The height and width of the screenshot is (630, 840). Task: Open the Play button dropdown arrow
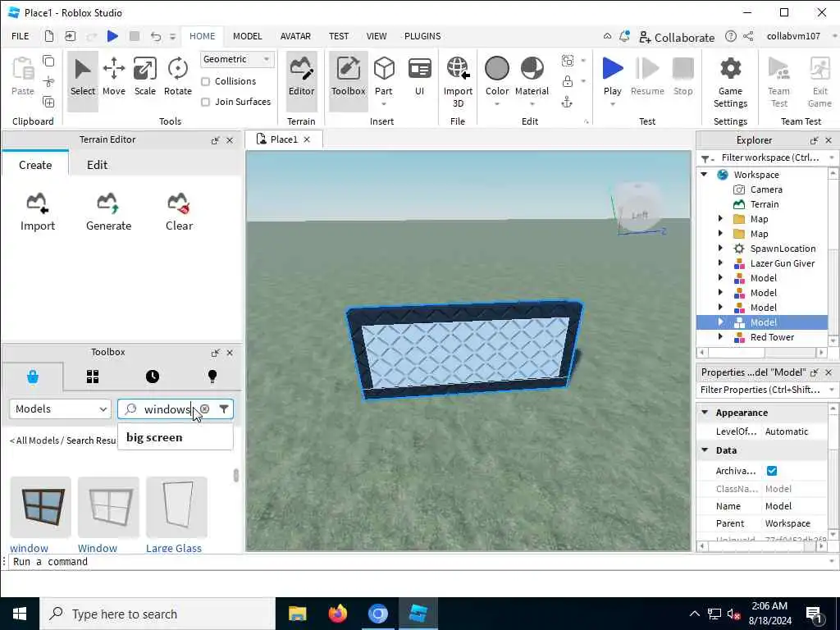[612, 104]
